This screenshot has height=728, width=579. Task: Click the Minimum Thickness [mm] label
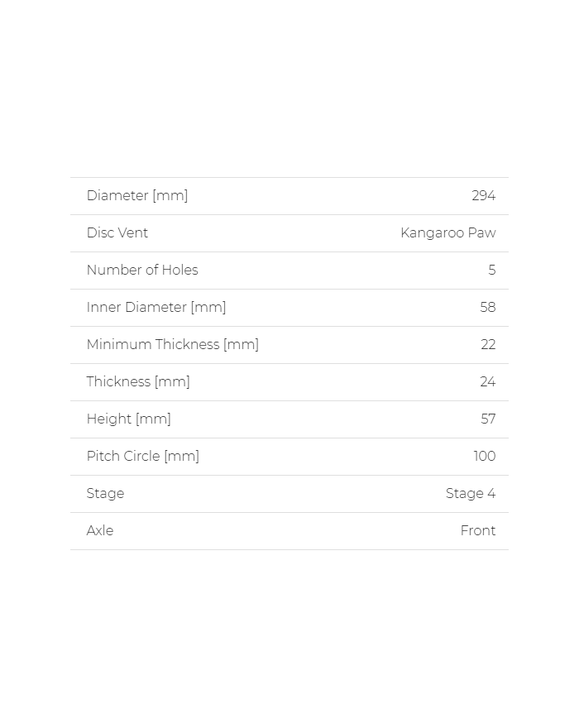pos(173,345)
